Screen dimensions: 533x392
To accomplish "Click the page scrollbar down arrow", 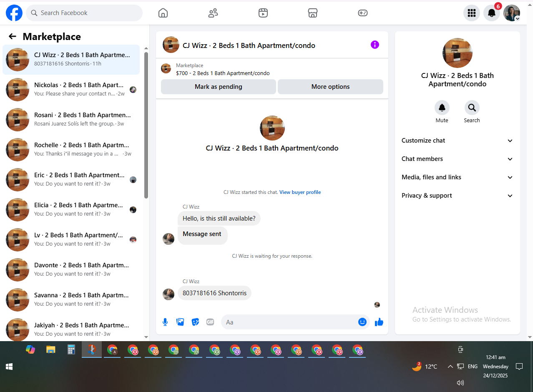I will coord(530,337).
